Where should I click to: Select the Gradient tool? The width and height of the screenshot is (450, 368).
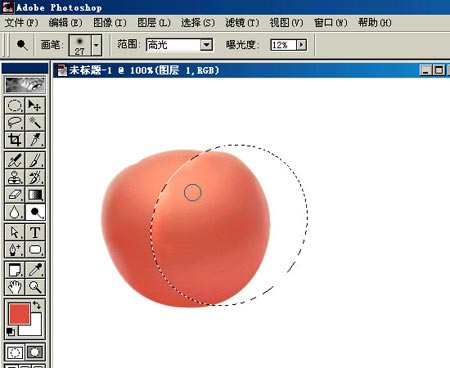[x=35, y=195]
